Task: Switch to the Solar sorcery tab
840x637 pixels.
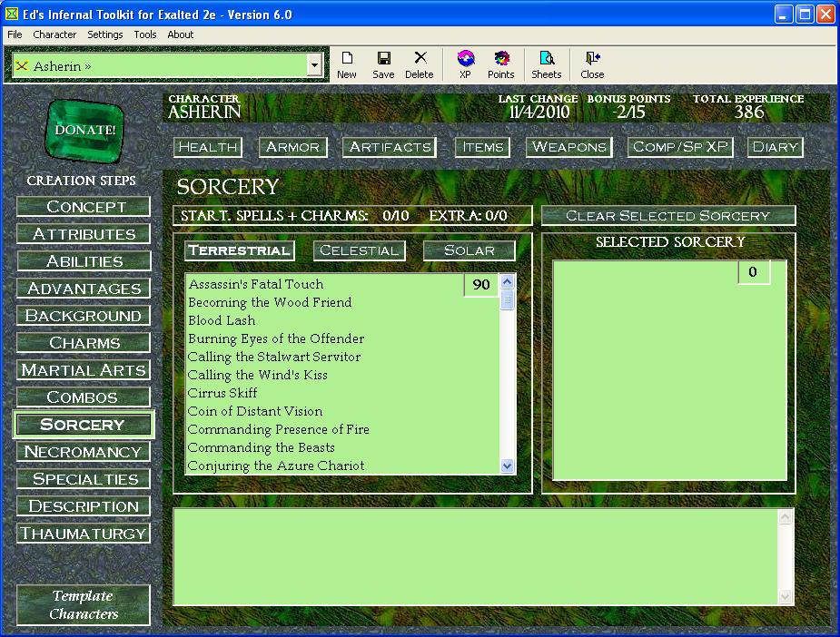Action: [x=469, y=250]
